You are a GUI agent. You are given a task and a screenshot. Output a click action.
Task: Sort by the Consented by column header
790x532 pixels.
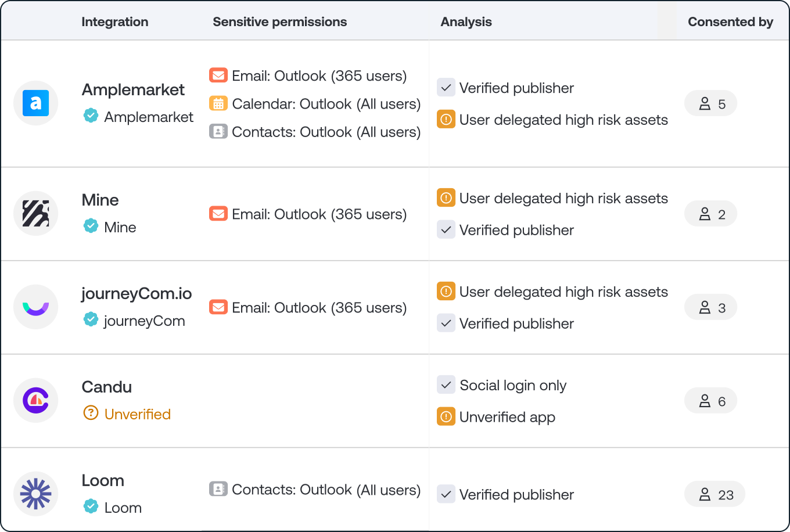(731, 22)
